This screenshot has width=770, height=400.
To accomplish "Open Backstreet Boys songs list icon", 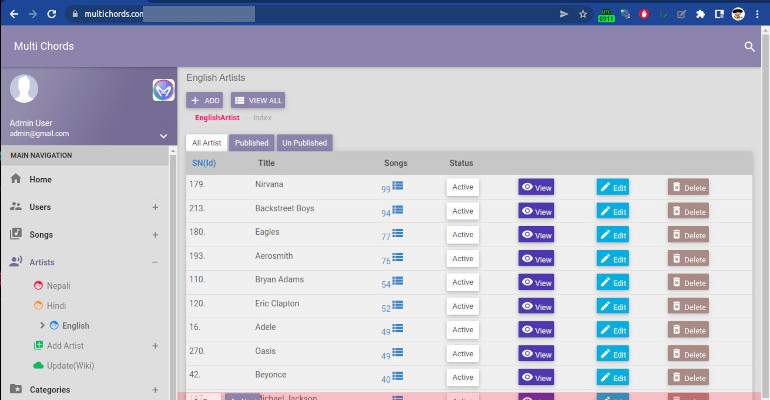I will point(398,210).
